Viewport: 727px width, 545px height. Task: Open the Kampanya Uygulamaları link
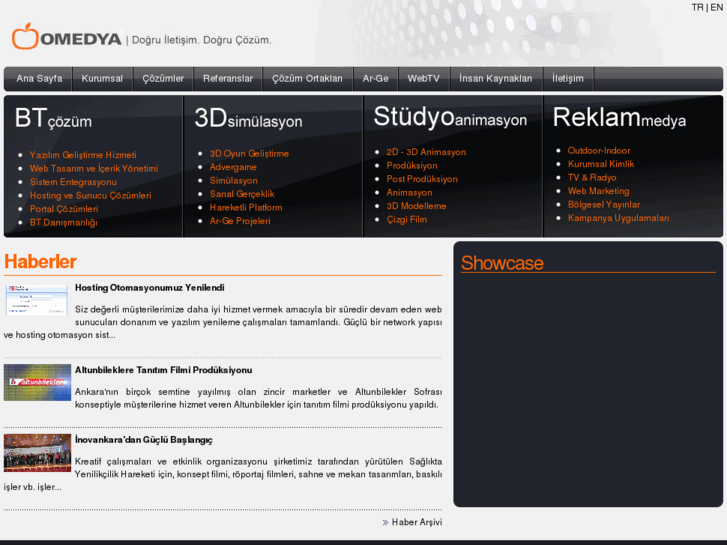(x=618, y=218)
